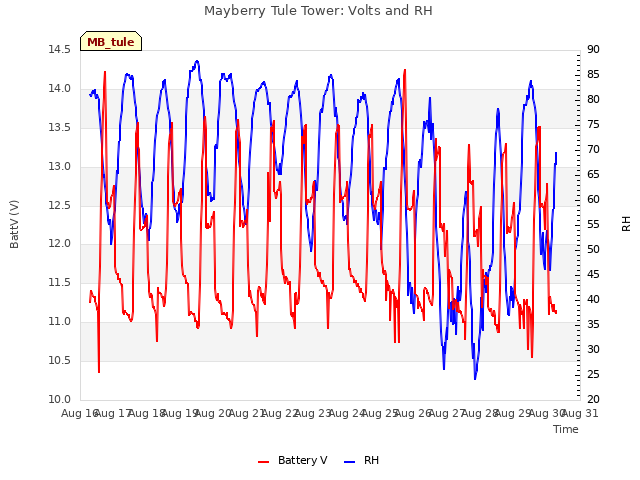Click the 14.0 left axis tick label
This screenshot has height=480, width=640.
click(x=59, y=89)
